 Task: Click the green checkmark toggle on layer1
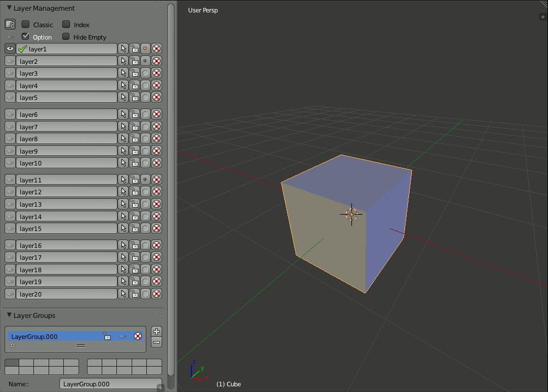click(x=22, y=49)
